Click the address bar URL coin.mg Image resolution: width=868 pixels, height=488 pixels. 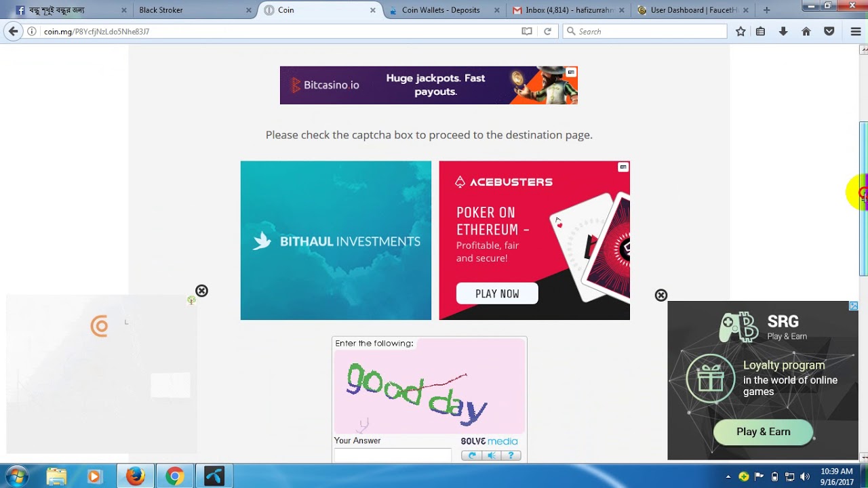point(96,31)
